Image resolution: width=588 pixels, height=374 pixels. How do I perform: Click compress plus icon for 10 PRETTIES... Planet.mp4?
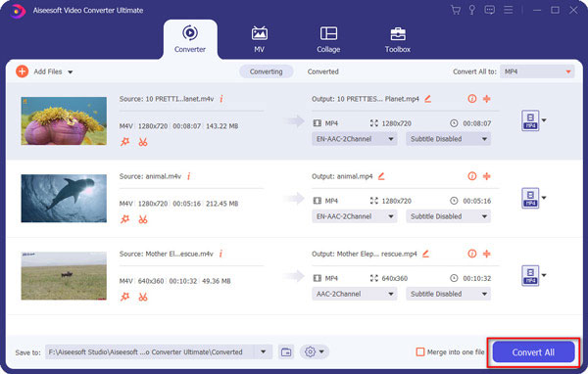[486, 99]
